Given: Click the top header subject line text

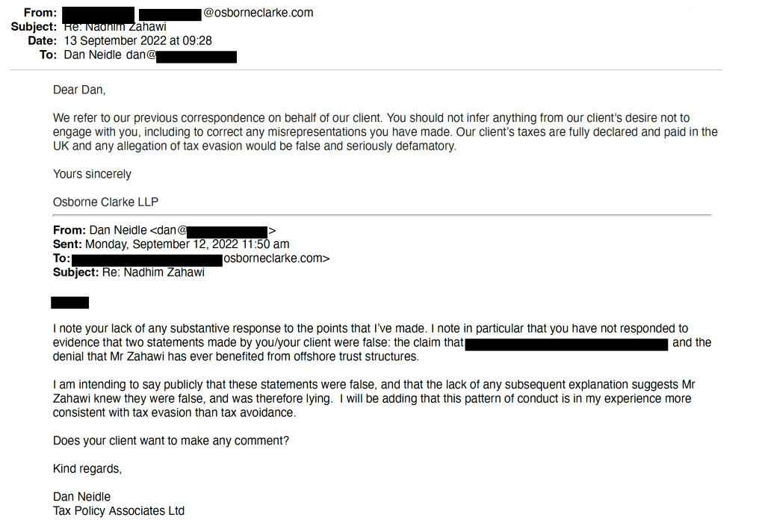Looking at the screenshot, I should (115, 27).
